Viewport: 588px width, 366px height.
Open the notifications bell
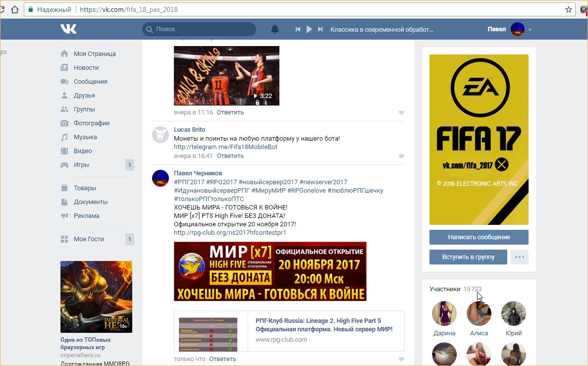(275, 29)
